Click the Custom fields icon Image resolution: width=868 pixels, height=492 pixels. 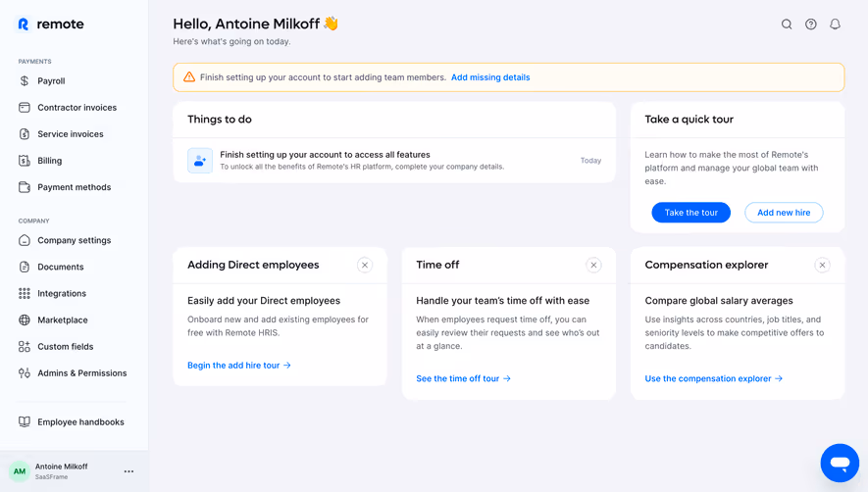click(x=25, y=346)
